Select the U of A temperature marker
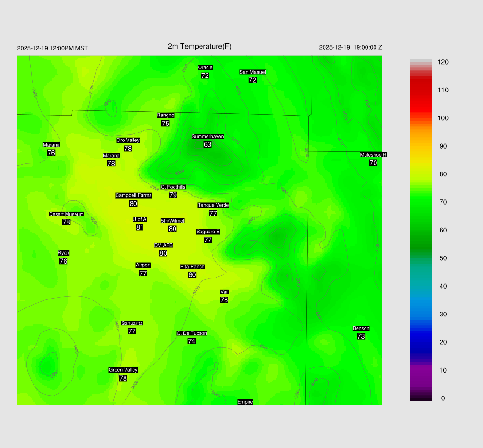The width and height of the screenshot is (483, 448). [140, 227]
